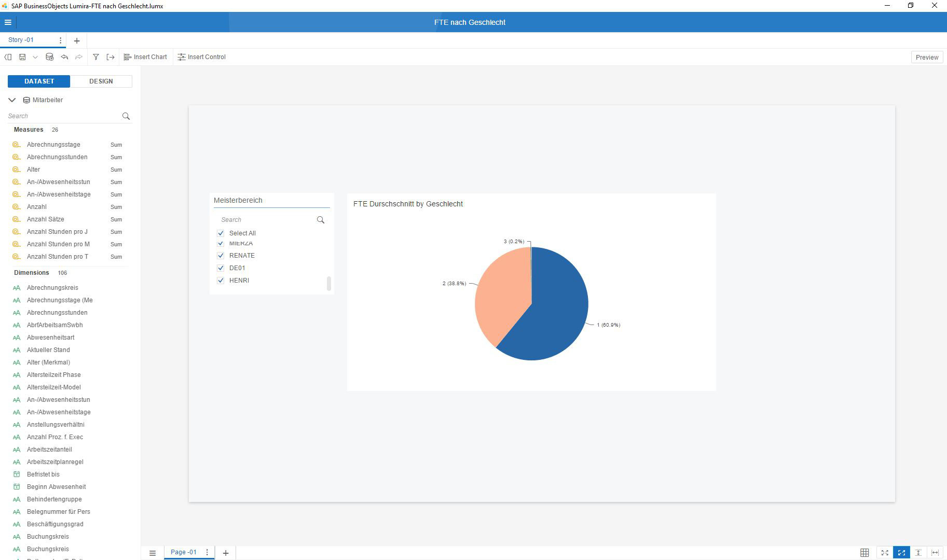This screenshot has width=947, height=560.
Task: Uncheck the RENATE checkbox
Action: click(x=221, y=256)
